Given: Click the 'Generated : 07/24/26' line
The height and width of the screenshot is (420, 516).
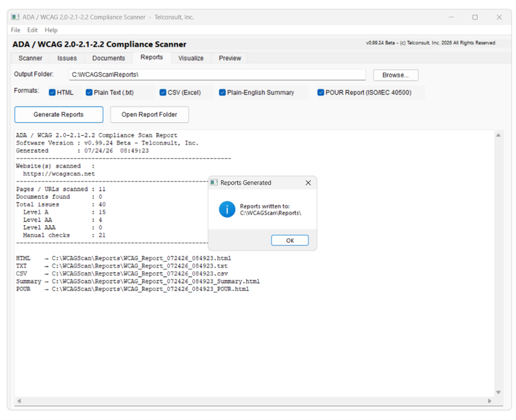Looking at the screenshot, I should [x=82, y=151].
